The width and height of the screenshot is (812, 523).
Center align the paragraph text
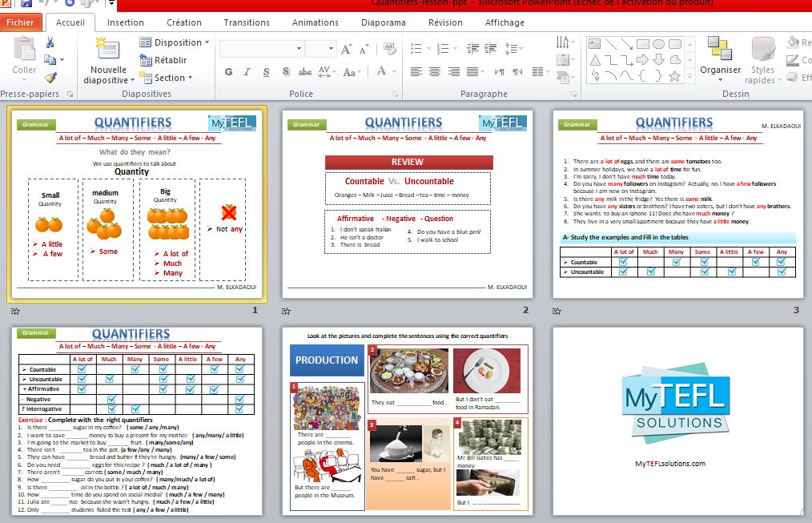click(435, 71)
